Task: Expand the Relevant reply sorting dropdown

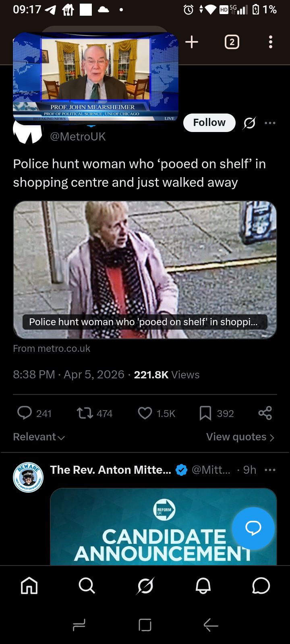Action: click(39, 437)
